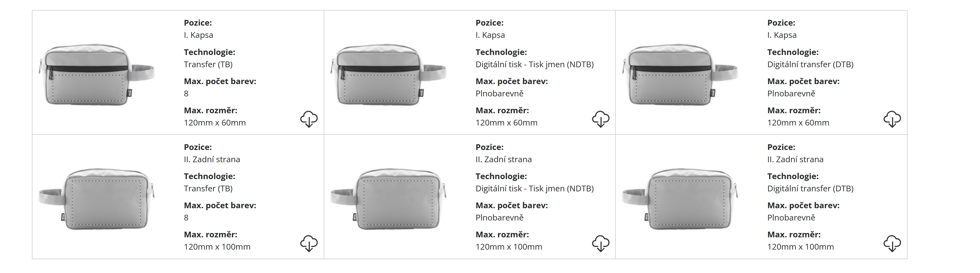980x273 pixels.
Task: Click "120mm x 100mm" size under Zadní strana DTB
Action: click(x=800, y=247)
